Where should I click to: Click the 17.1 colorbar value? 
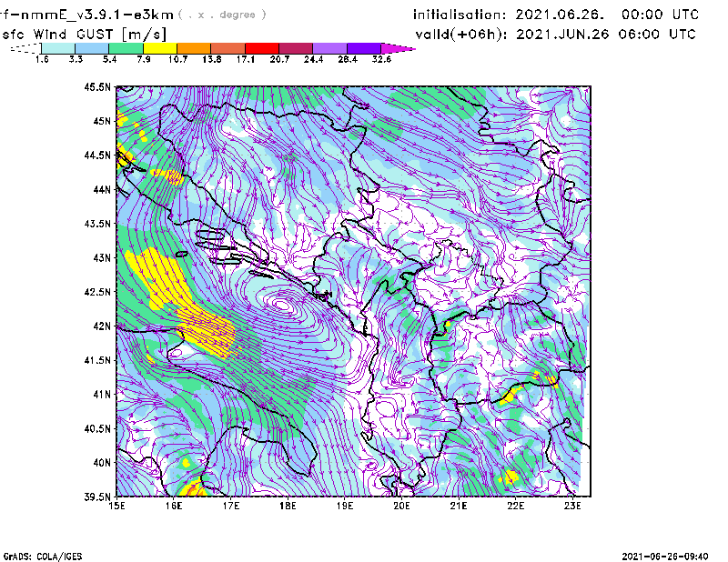[246, 59]
